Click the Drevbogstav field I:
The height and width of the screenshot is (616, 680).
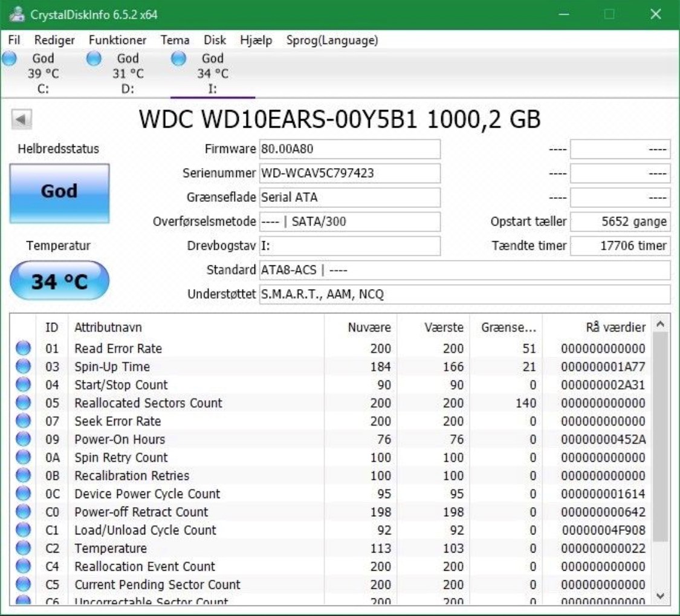click(349, 246)
